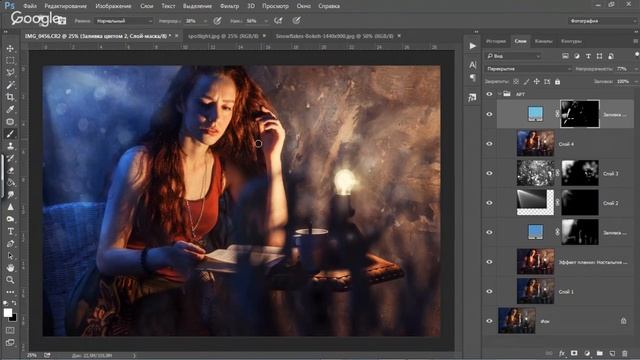
Task: Toggle lock position icon
Action: (x=537, y=82)
